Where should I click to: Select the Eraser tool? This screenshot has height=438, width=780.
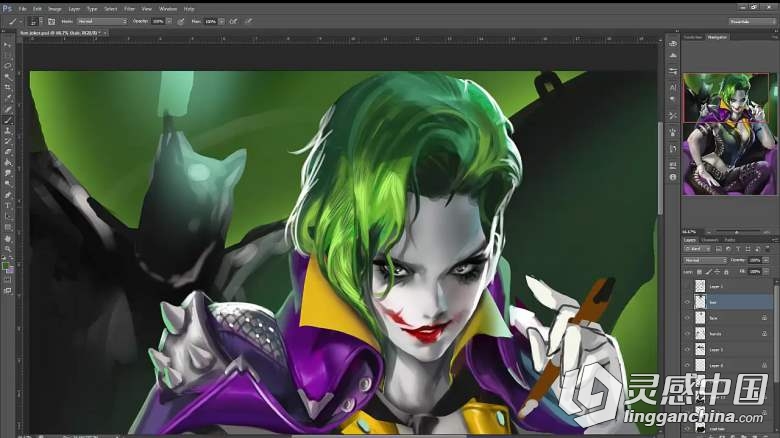(7, 152)
